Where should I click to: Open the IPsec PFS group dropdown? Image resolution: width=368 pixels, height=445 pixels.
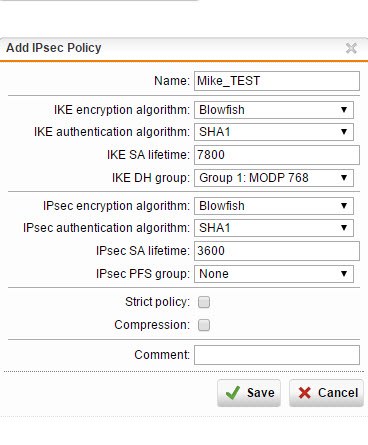[274, 274]
